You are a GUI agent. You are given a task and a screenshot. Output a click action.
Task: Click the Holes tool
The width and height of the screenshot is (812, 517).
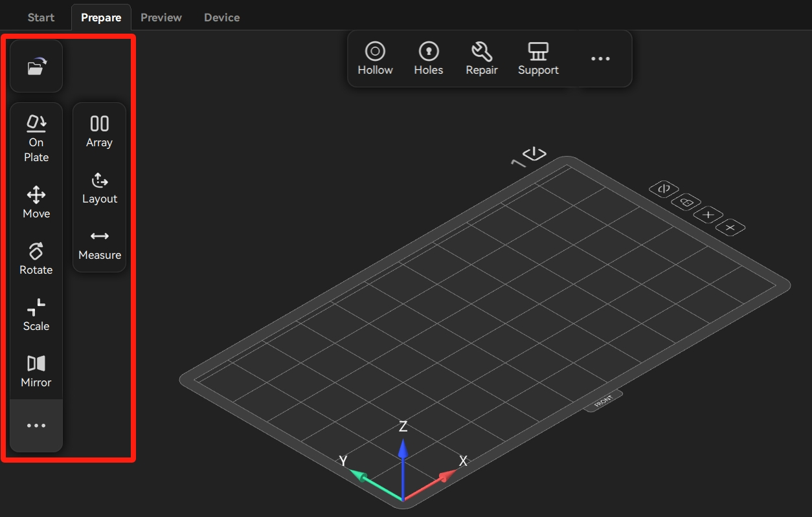click(x=429, y=58)
